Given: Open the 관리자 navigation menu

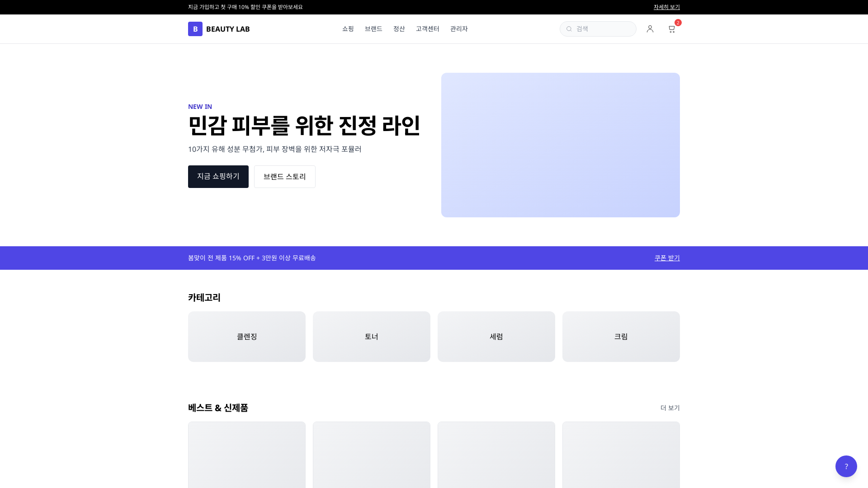Looking at the screenshot, I should point(459,28).
